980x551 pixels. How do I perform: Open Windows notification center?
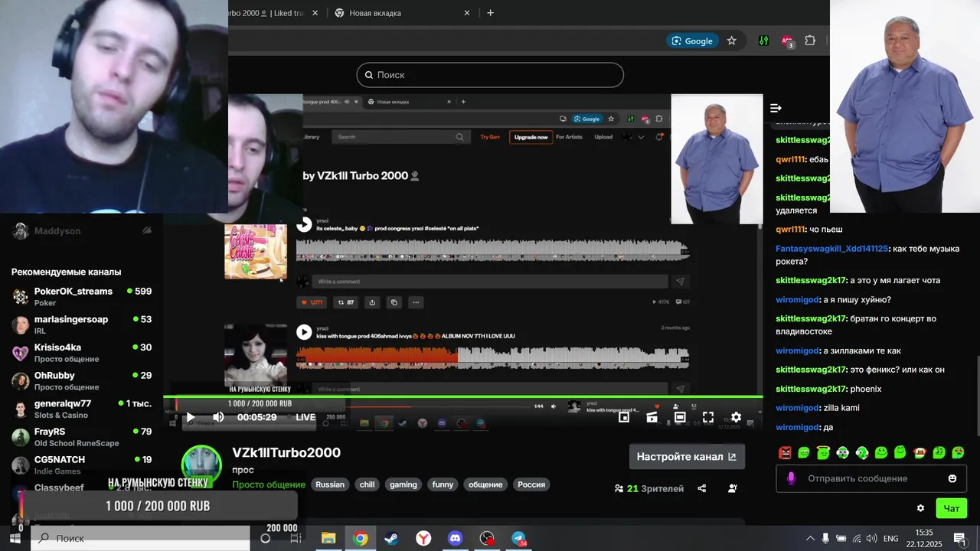[959, 538]
